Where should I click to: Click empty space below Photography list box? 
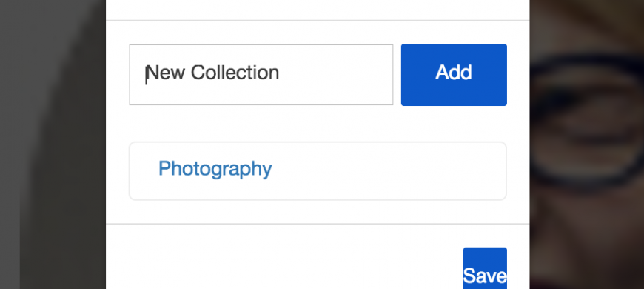tap(318, 212)
